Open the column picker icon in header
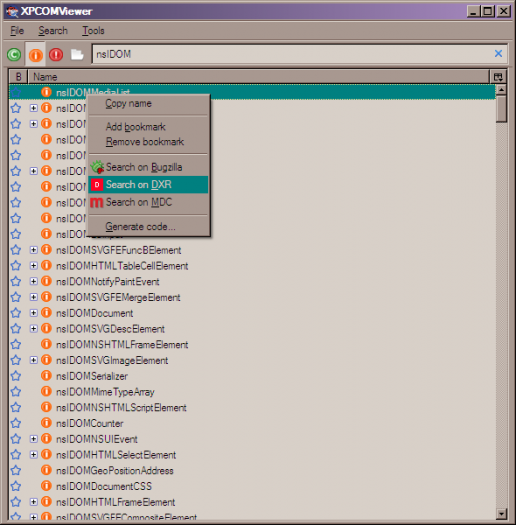The image size is (516, 525). tap(498, 77)
